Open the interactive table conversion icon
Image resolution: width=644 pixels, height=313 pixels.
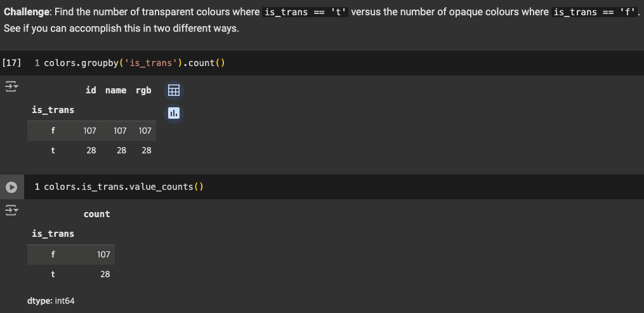coord(174,90)
